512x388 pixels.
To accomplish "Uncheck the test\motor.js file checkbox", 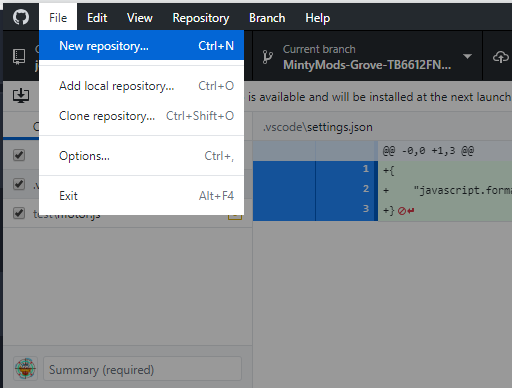I will [19, 213].
